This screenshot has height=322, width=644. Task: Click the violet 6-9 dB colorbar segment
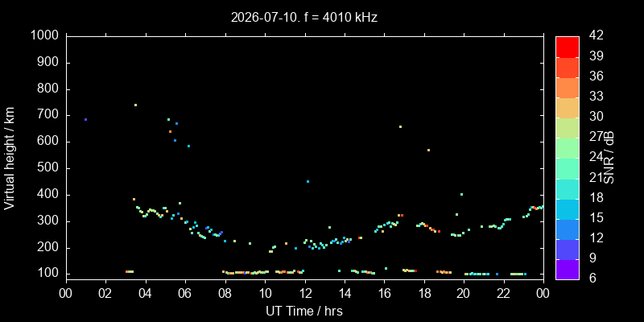[568, 270]
